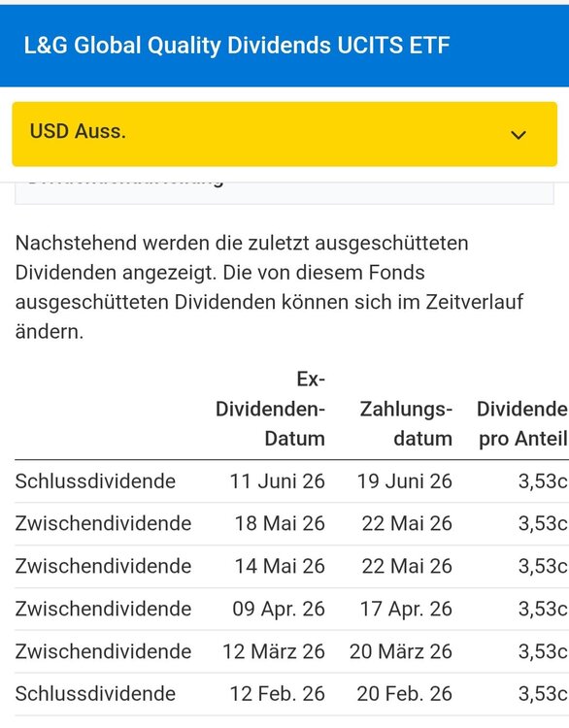569x728 pixels.
Task: Select the Schlussdividende row for 12 Feb. 26
Action: 291,694
